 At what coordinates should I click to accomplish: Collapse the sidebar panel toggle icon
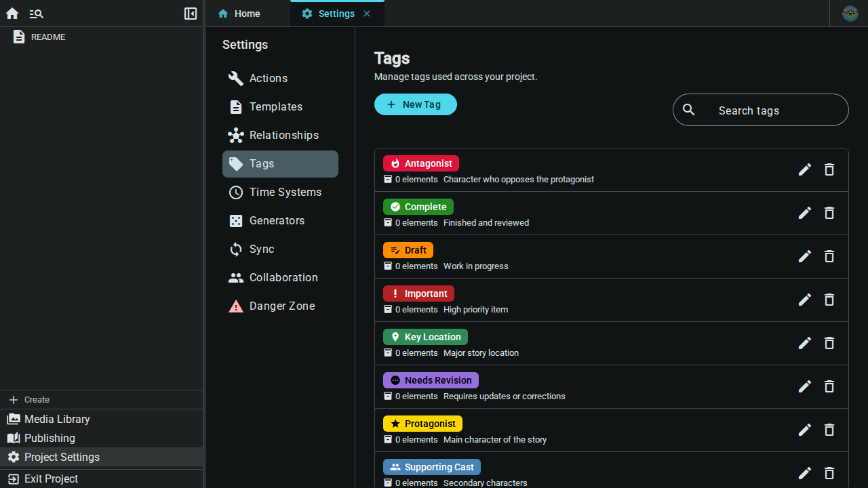[191, 14]
